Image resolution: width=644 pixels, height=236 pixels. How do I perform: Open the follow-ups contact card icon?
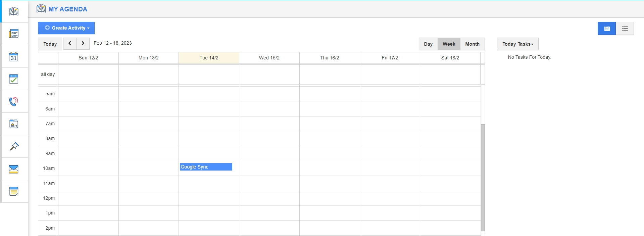coord(14,124)
